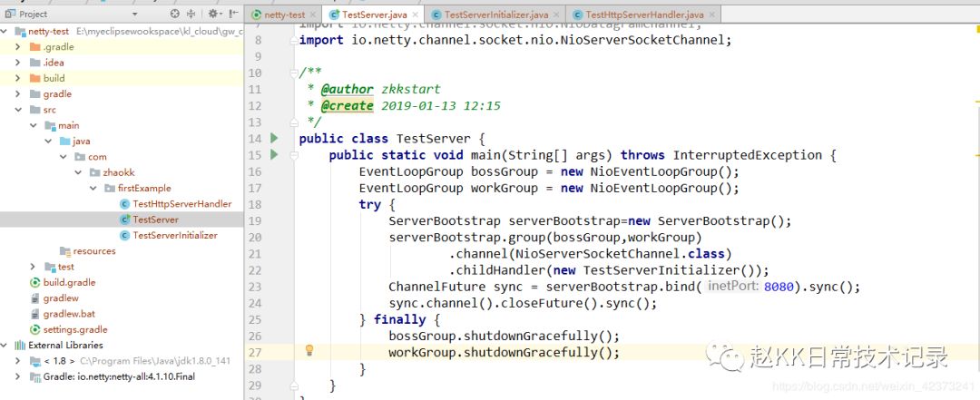Click the scroll-from-source target icon
Screen dimensions: 980x400
[x=174, y=14]
